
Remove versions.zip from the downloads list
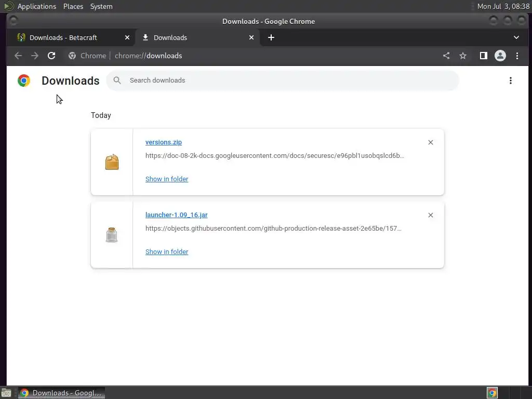[x=431, y=142]
